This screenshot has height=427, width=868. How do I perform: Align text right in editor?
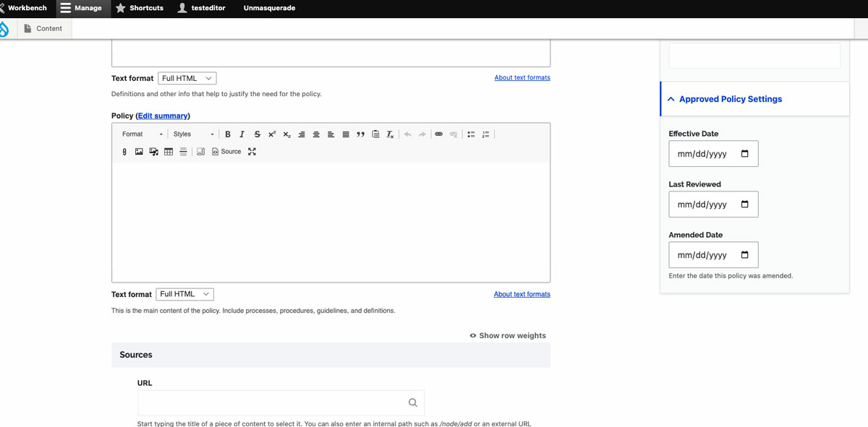click(x=302, y=134)
